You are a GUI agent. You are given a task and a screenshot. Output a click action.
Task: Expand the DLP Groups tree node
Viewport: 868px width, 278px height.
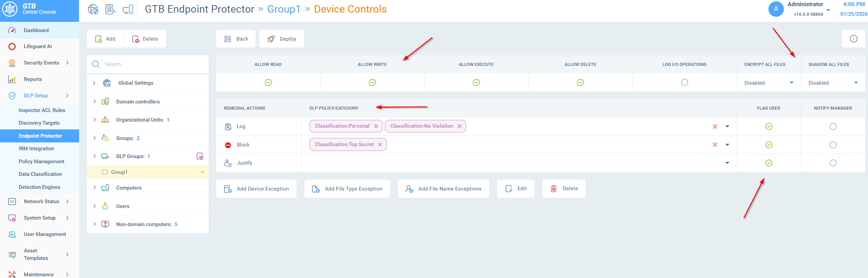point(94,156)
